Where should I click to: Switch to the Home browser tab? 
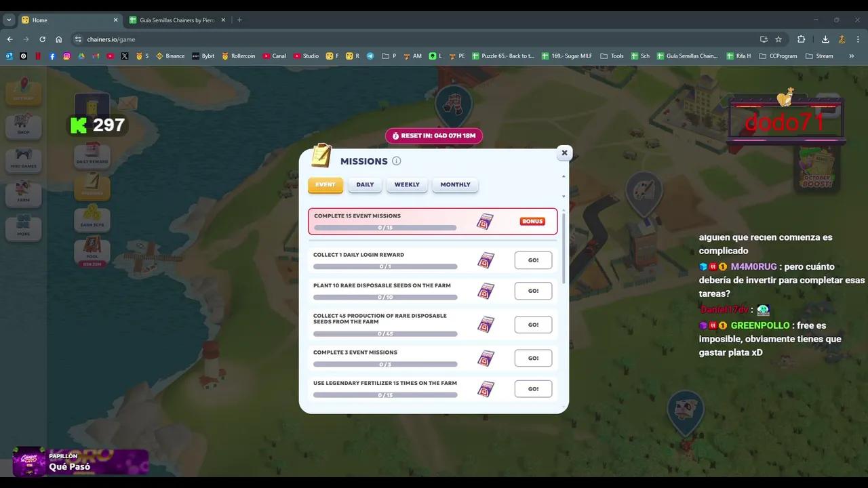point(70,20)
